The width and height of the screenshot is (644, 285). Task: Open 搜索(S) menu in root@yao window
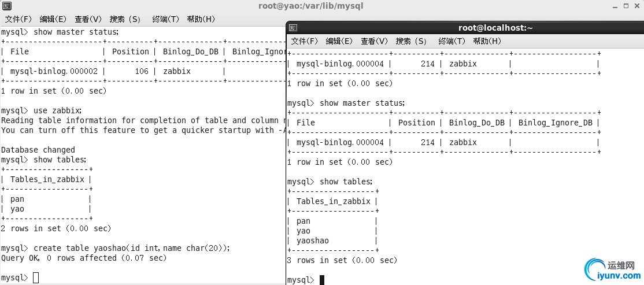coord(125,19)
